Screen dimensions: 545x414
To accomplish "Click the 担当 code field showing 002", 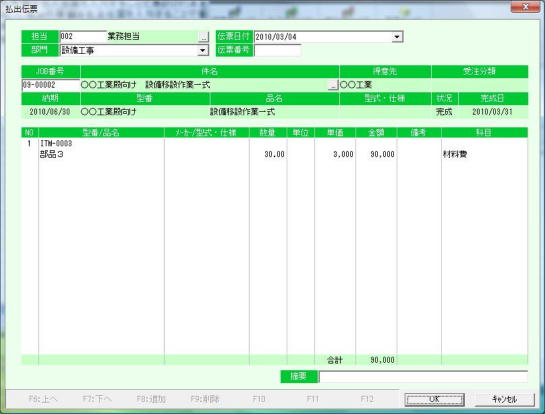I will (x=83, y=36).
